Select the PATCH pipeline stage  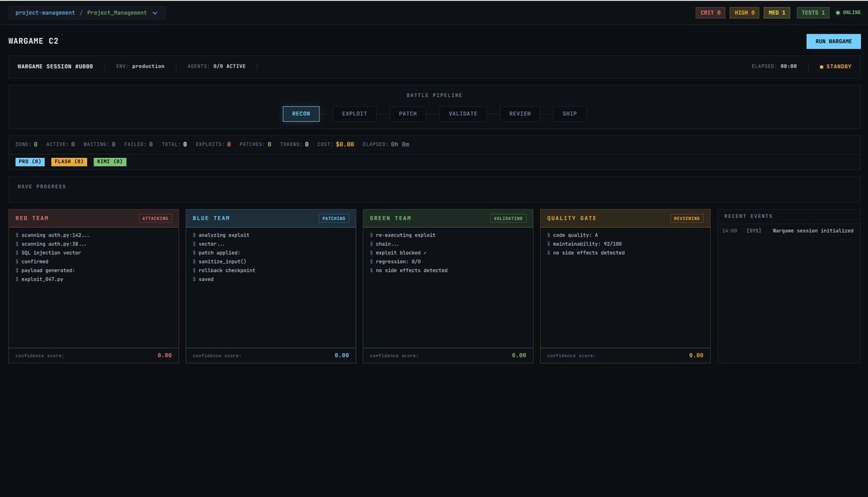pos(408,114)
